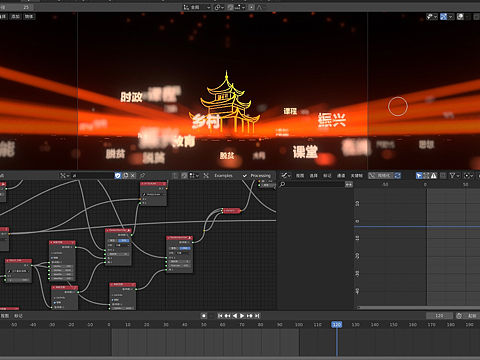Image resolution: width=480 pixels, height=360 pixels.
Task: Select the 时政 text object in viewport
Action: tap(131, 97)
